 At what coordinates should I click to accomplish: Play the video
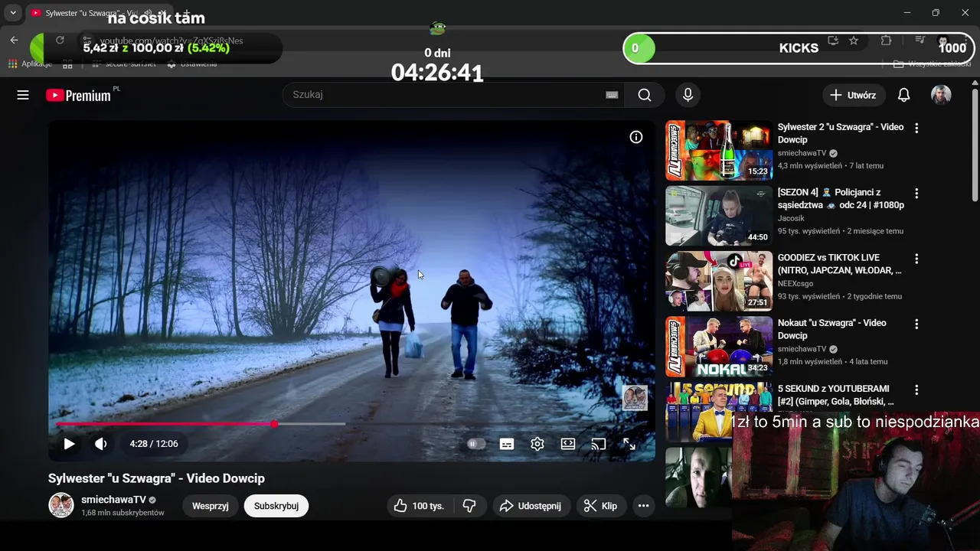click(x=69, y=444)
